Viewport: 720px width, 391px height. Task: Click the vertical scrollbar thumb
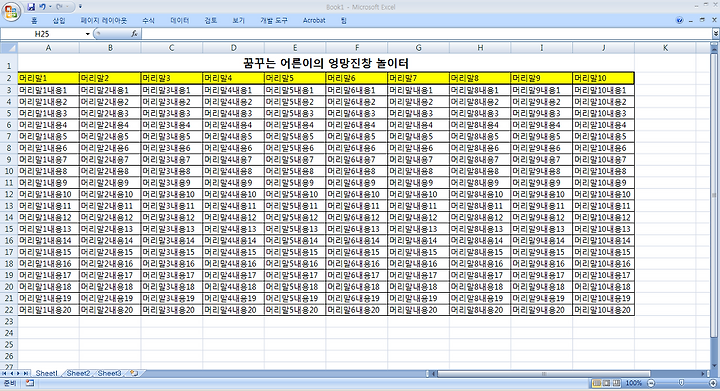point(714,195)
